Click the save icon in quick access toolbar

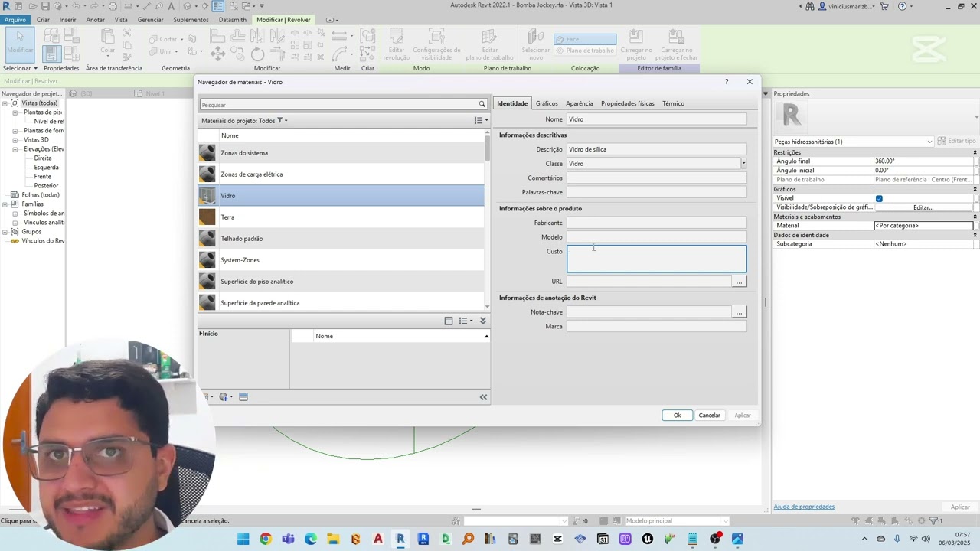[x=45, y=6]
